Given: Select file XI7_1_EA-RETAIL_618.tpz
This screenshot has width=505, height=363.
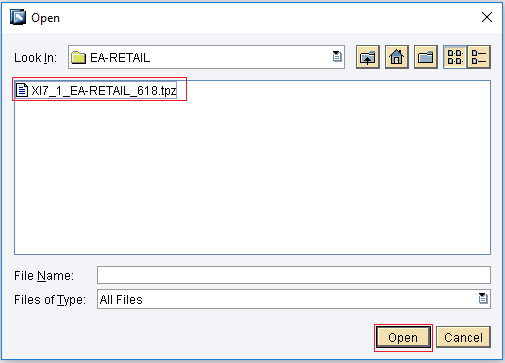Looking at the screenshot, I should click(x=96, y=90).
